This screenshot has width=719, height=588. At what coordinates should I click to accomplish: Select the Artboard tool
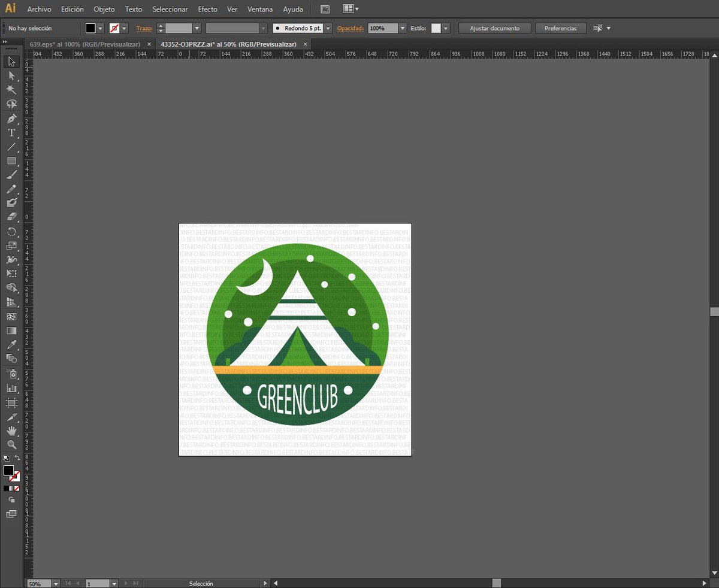tap(11, 402)
